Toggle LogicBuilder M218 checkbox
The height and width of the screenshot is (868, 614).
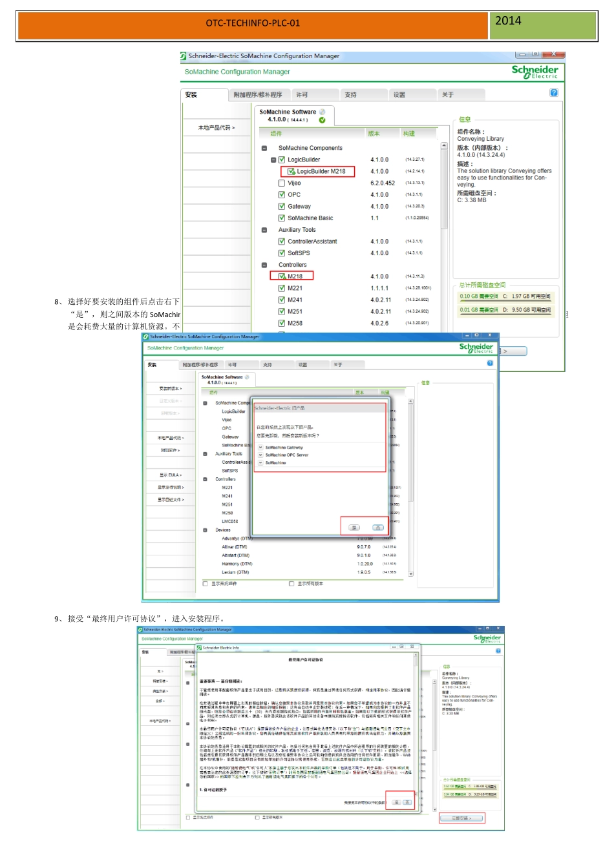[291, 171]
